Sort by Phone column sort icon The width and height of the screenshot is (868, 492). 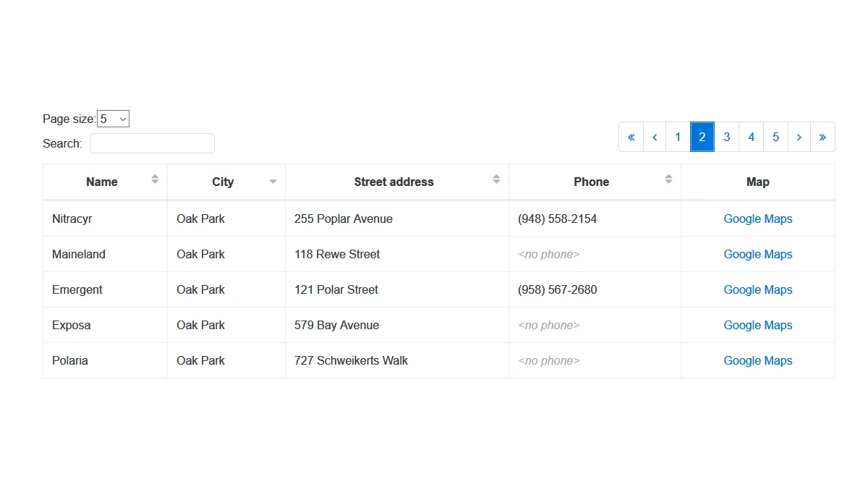668,179
